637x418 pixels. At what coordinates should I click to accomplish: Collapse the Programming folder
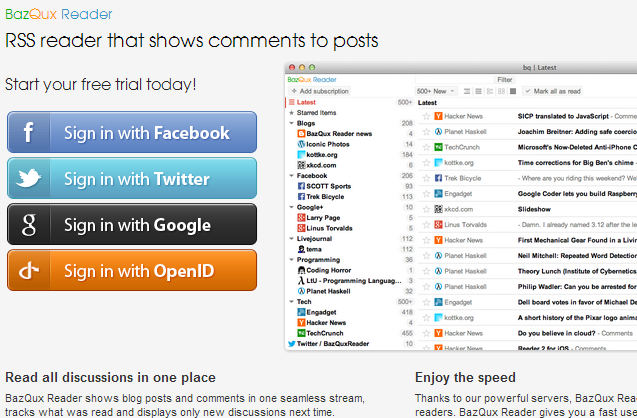(291, 260)
